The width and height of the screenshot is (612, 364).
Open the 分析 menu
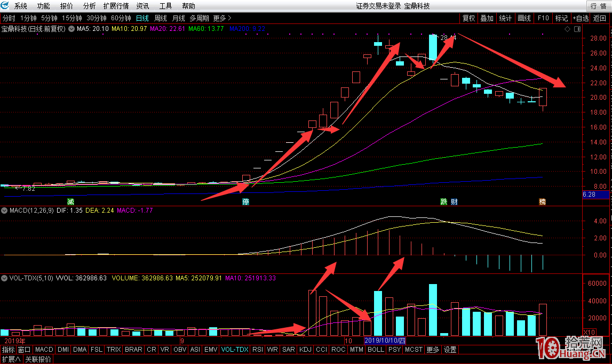coord(90,6)
